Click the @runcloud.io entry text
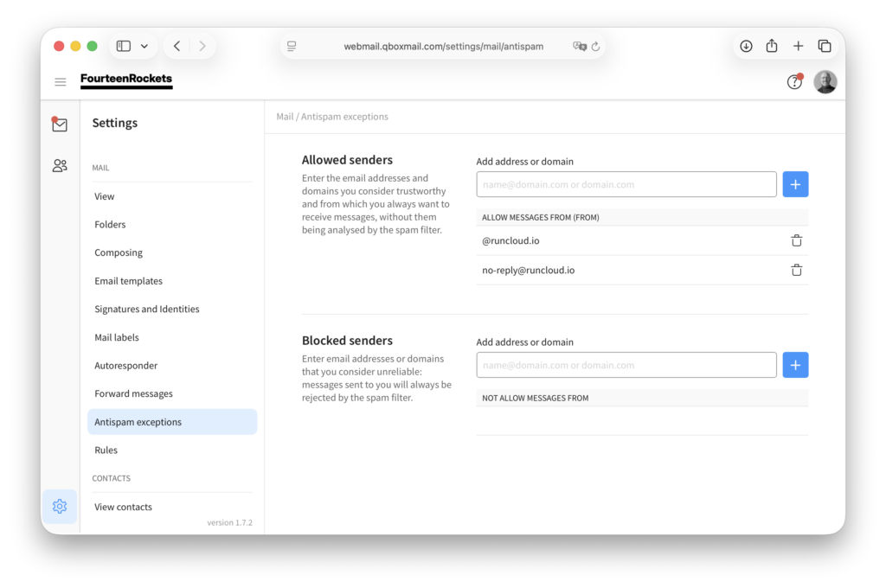Viewport: 886px width, 588px height. click(510, 240)
